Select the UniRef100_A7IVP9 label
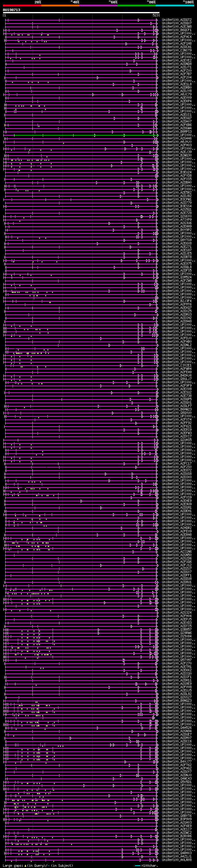197x868 pixels. click(x=176, y=220)
